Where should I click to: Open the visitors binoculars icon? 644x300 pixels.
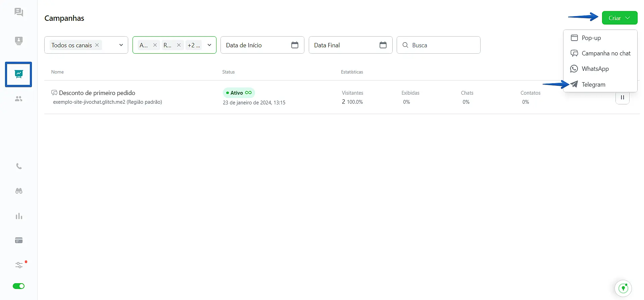19,191
